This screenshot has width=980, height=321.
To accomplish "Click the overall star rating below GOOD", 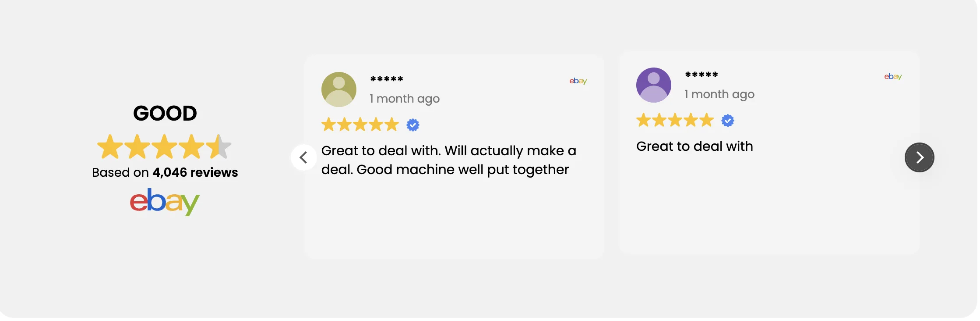I will (164, 147).
